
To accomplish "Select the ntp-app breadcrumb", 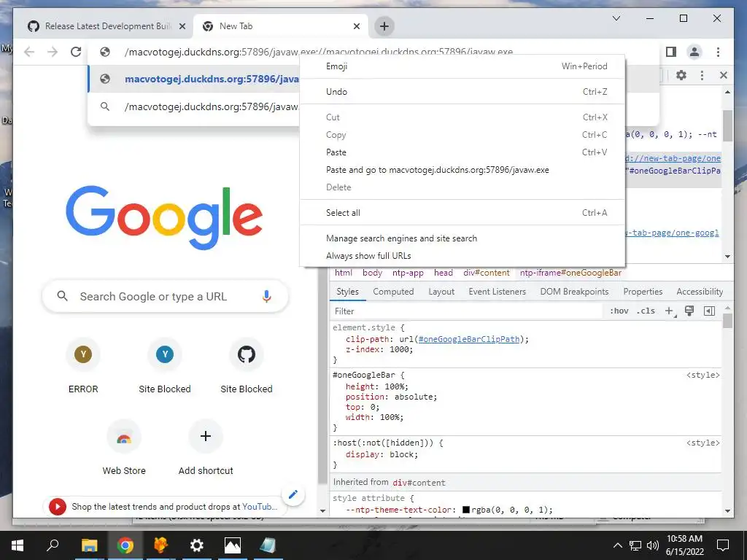I will point(408,273).
